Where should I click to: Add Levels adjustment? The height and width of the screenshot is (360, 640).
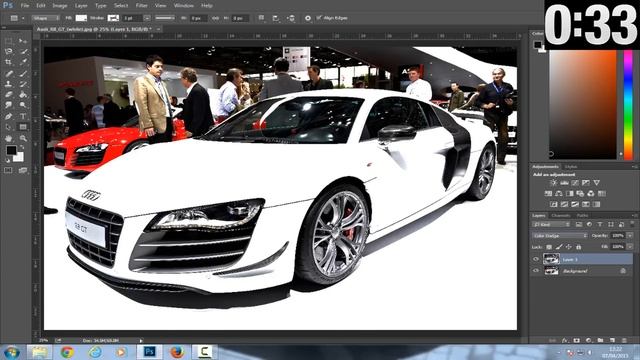564,183
